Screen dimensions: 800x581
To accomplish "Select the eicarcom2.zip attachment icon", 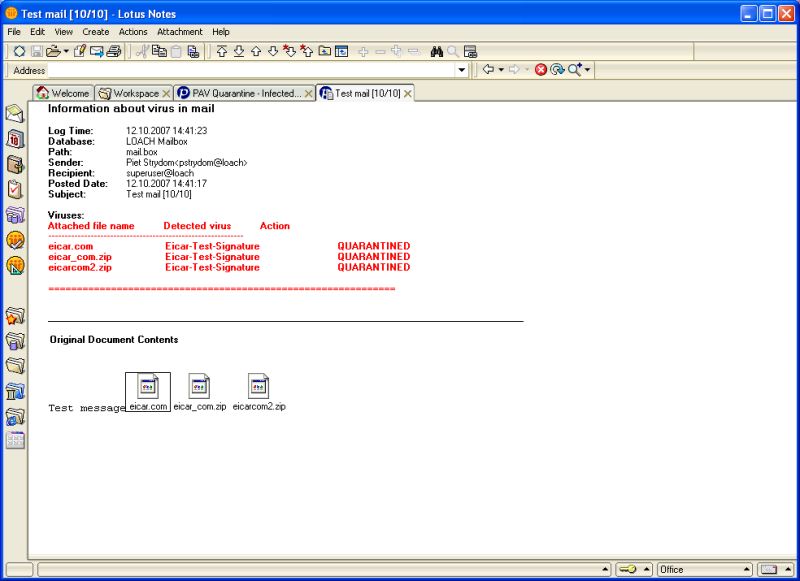I will [x=259, y=392].
